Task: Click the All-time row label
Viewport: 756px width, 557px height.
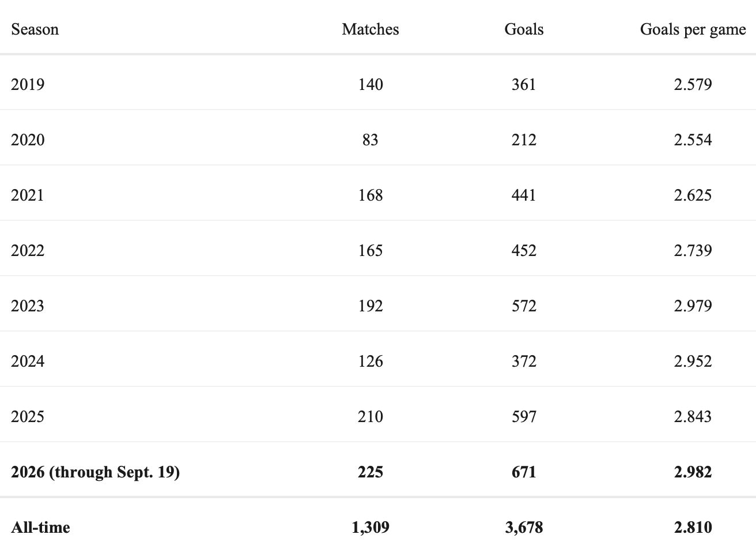Action: [40, 528]
